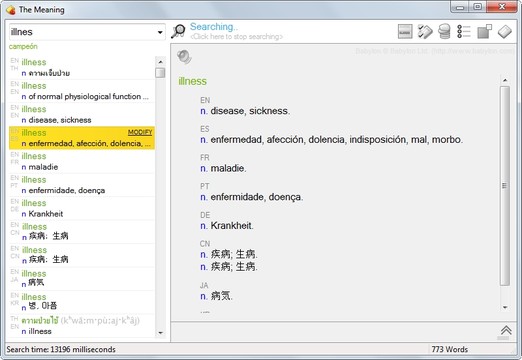The image size is (522, 360).
Task: Click the double chevron collapse icon at bottom right
Action: coord(506,330)
